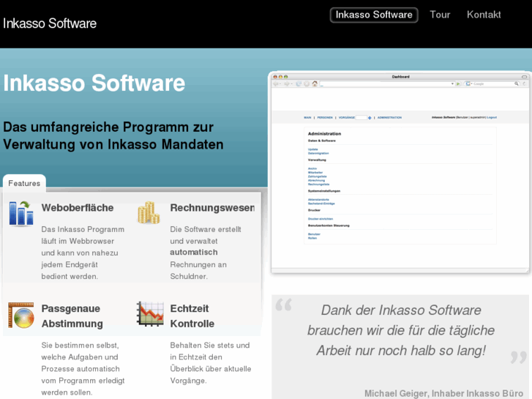Image resolution: width=532 pixels, height=399 pixels.
Task: Click the home icon in the Dashboard screenshot toolbar
Action: 315,83
